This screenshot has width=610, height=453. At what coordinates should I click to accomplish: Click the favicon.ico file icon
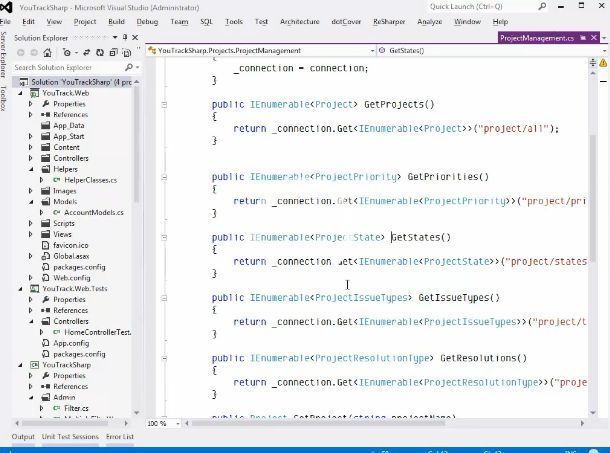pos(46,245)
